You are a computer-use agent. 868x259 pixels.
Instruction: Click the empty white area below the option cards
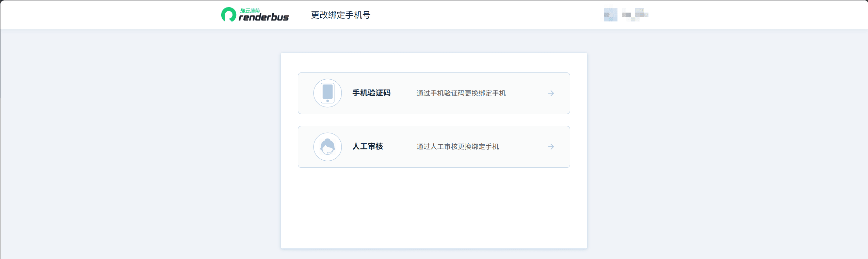(x=434, y=208)
